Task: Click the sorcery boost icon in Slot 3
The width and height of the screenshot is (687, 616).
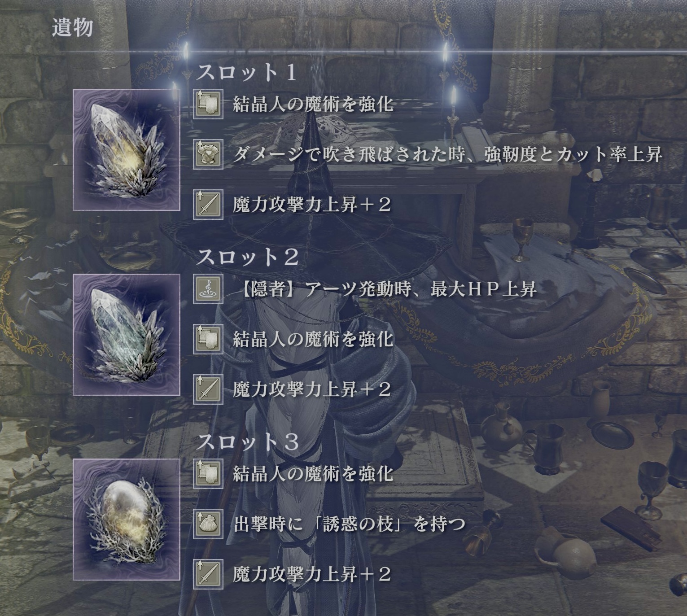Action: pos(208,474)
